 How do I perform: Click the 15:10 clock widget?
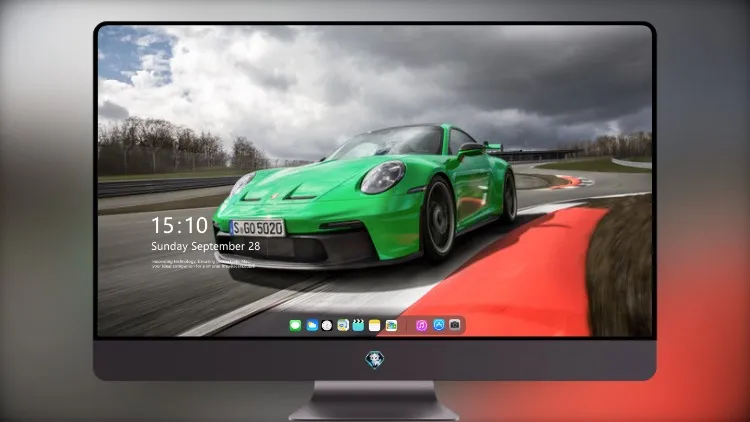179,225
